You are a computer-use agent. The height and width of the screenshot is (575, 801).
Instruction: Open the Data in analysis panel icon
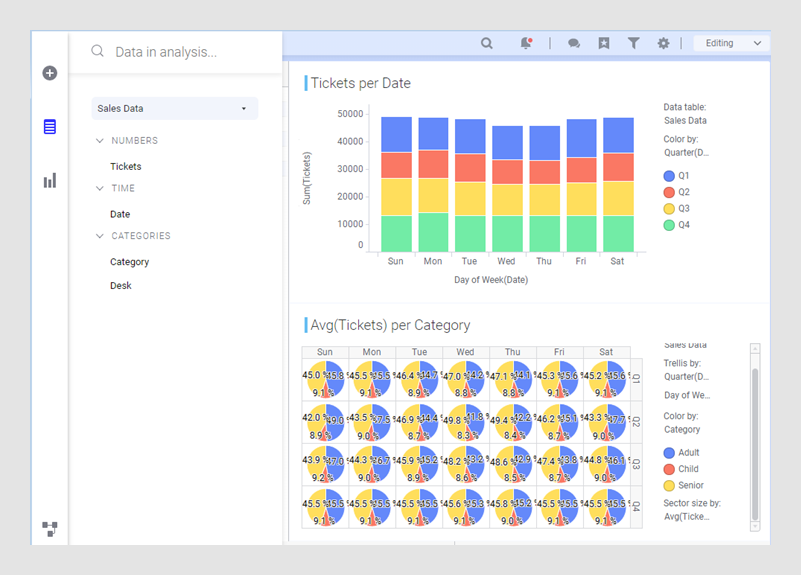[x=50, y=127]
